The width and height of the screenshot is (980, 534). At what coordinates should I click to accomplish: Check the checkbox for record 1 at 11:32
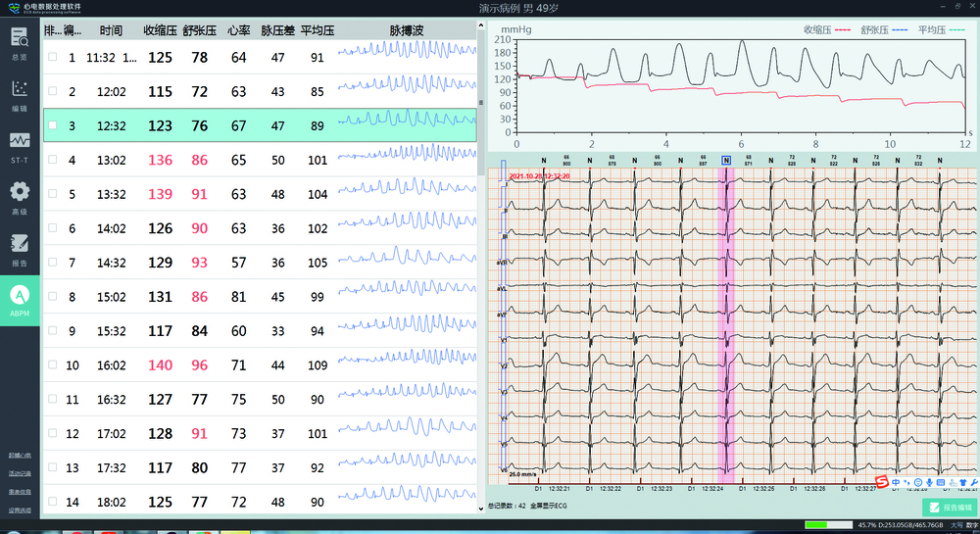tap(53, 58)
